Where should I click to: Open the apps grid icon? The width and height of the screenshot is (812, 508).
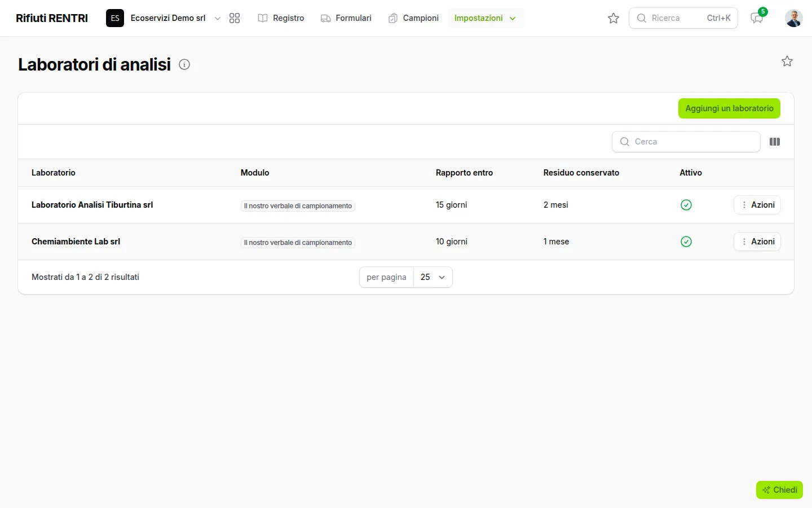pyautogui.click(x=235, y=18)
